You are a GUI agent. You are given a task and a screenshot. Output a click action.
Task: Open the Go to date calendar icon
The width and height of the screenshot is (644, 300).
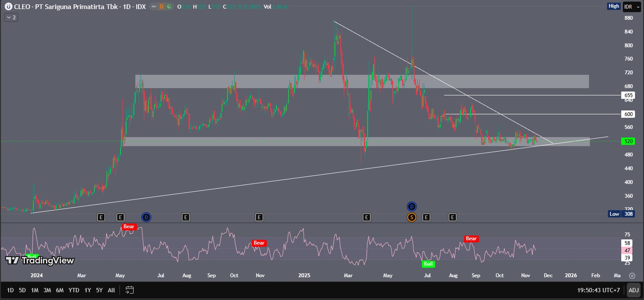coord(130,290)
